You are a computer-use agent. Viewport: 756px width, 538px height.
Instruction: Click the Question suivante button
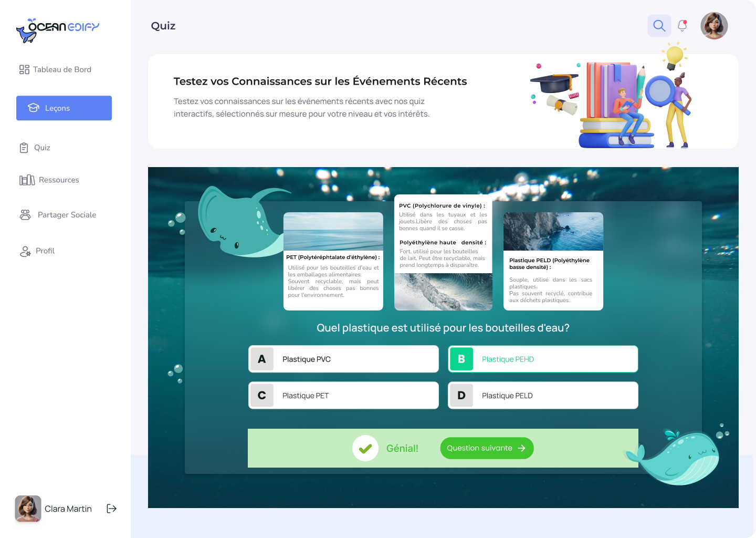point(487,448)
